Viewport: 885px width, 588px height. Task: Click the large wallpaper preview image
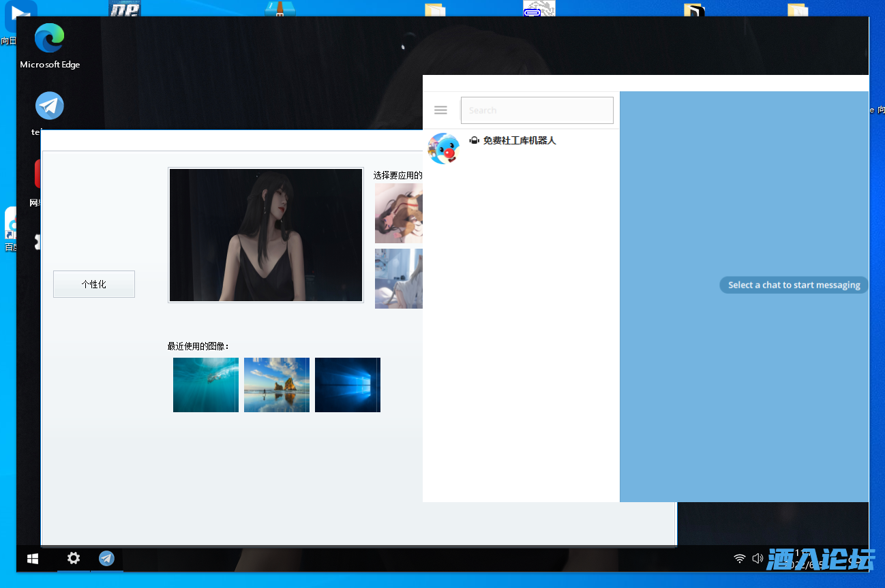point(266,235)
